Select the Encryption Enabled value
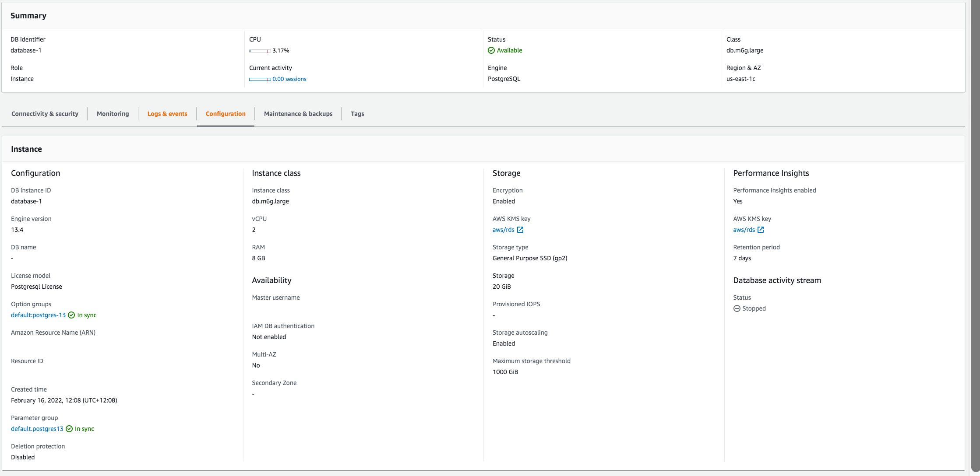 (x=504, y=201)
